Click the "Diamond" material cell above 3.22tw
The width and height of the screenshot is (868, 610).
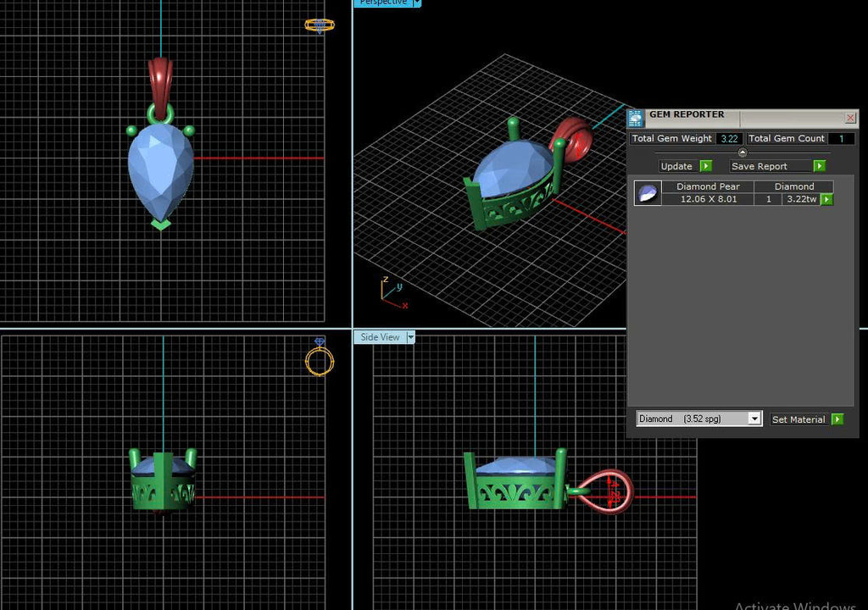coord(793,186)
